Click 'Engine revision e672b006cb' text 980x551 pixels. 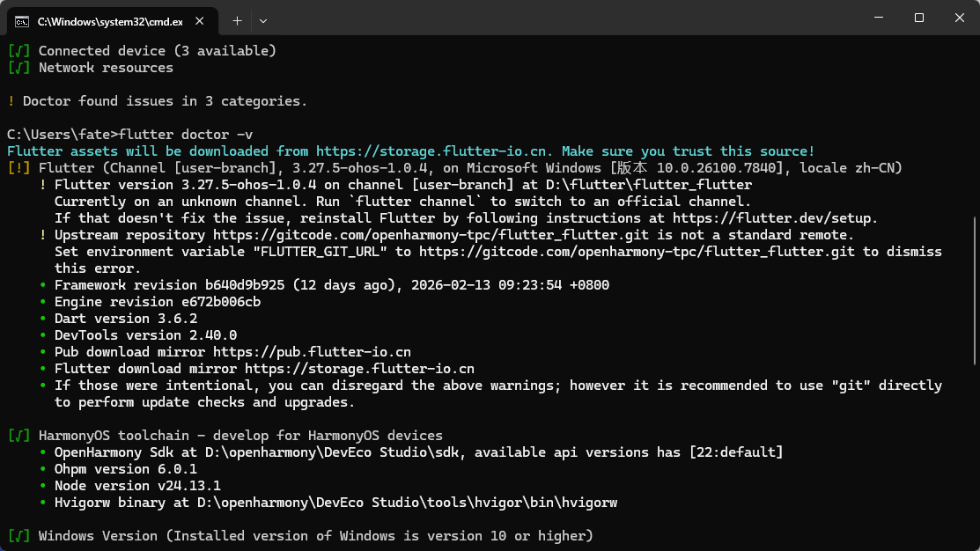pyautogui.click(x=158, y=302)
